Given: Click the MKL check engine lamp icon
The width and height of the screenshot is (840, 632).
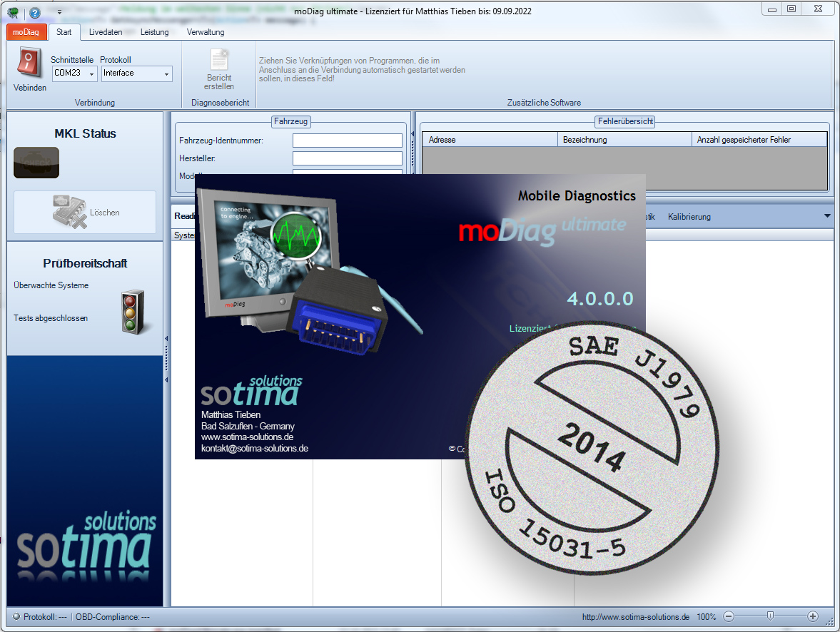Looking at the screenshot, I should point(36,162).
